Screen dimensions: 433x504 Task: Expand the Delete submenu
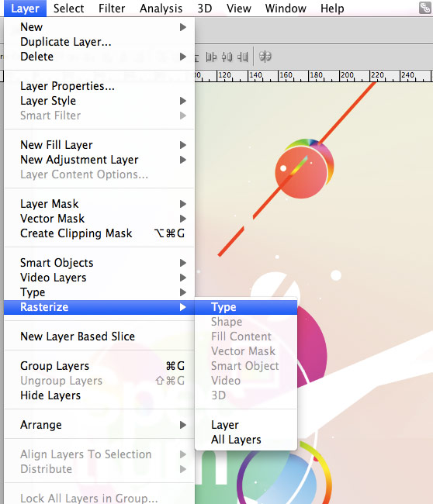point(99,57)
